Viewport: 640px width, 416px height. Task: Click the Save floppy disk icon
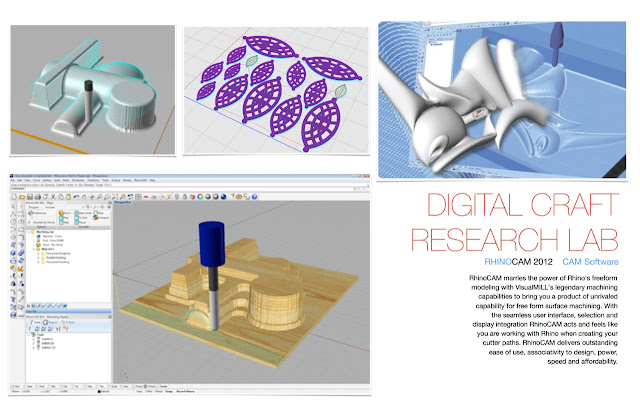[30, 196]
